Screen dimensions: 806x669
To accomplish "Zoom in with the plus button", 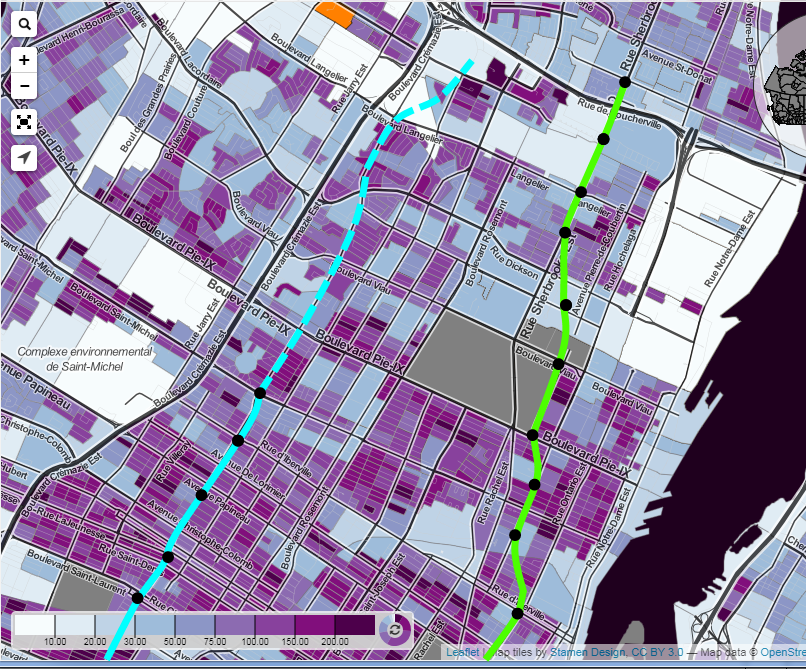I will pos(24,59).
